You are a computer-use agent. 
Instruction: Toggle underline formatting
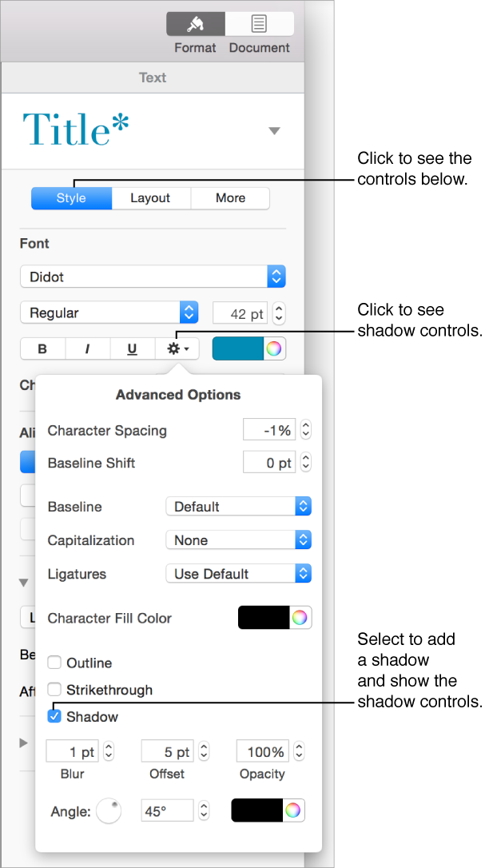click(132, 349)
